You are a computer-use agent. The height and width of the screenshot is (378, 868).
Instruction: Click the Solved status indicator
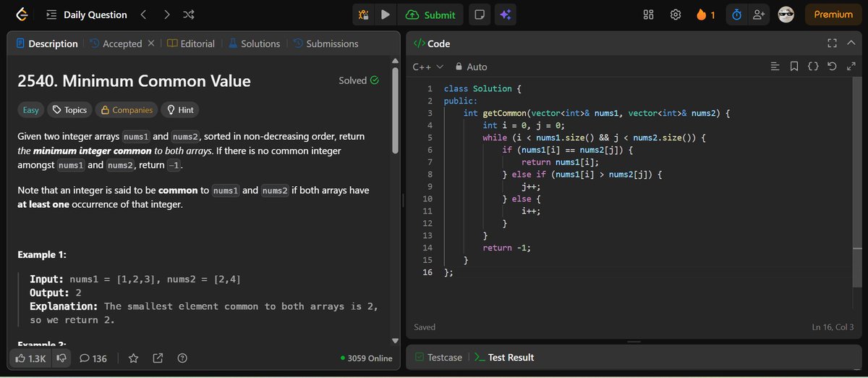click(358, 80)
